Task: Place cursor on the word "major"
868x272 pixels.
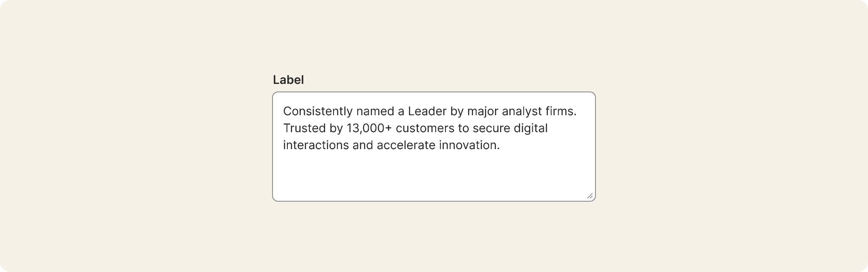Action: tap(483, 111)
